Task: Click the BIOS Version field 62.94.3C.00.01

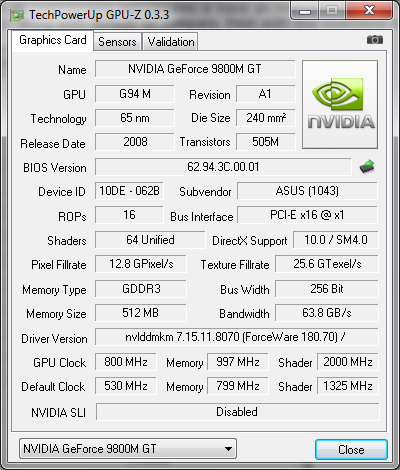Action: [223, 167]
